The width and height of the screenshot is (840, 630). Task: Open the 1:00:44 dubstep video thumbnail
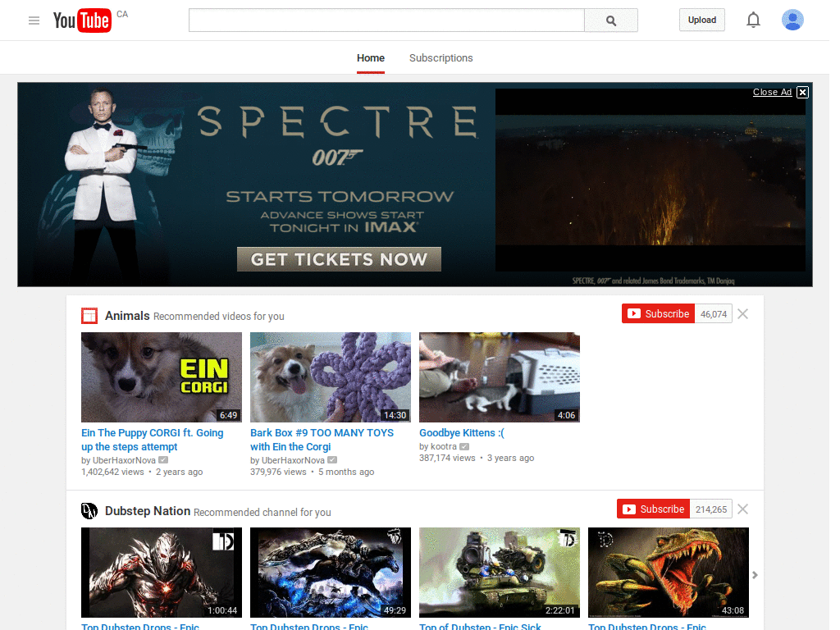(162, 573)
